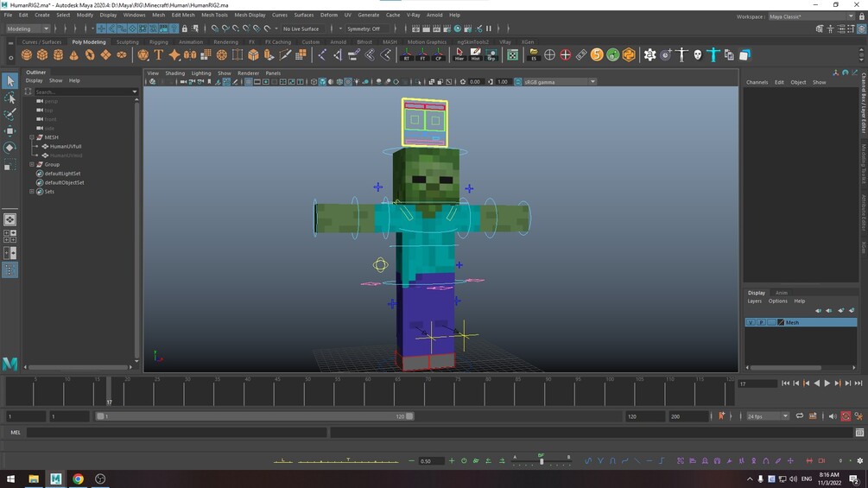Open the Outliner search filter dropdown arrow
This screenshot has height=488, width=868.
[x=135, y=92]
